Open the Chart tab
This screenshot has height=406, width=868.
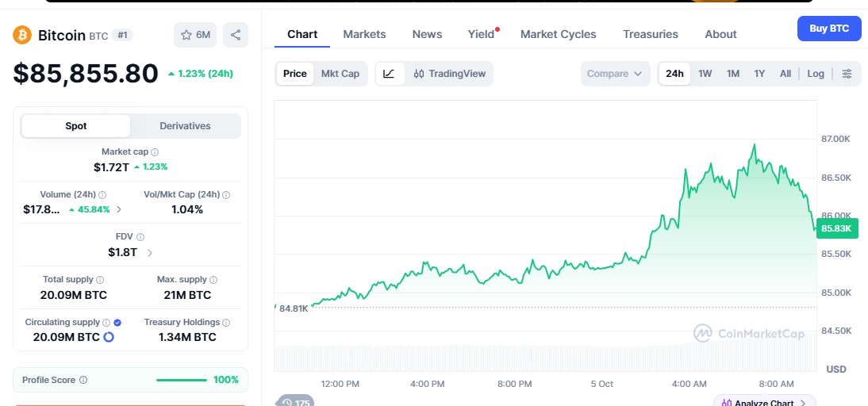302,34
